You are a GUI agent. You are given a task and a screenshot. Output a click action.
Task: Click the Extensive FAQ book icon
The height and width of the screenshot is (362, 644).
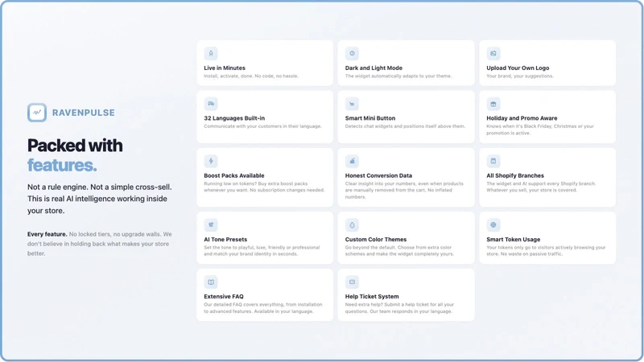click(211, 282)
